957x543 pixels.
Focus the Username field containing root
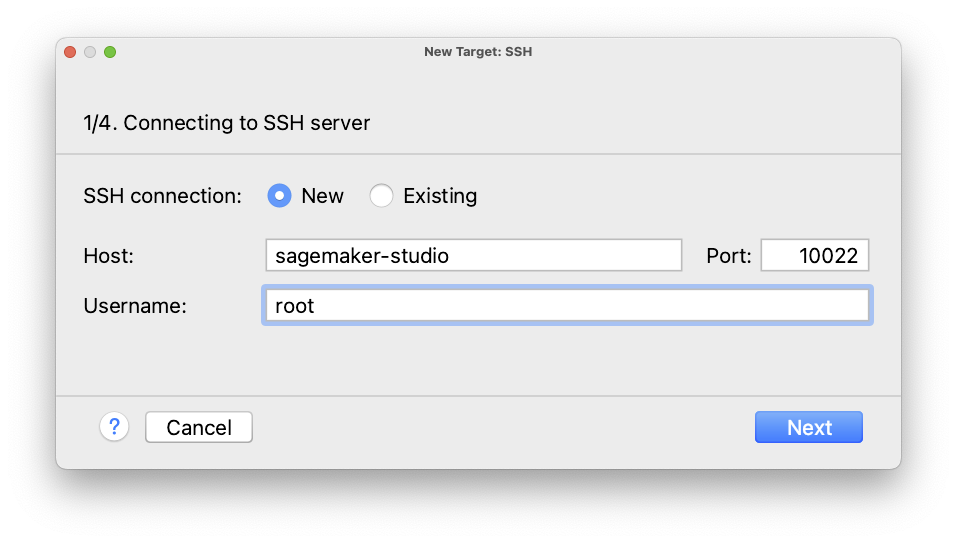(567, 305)
